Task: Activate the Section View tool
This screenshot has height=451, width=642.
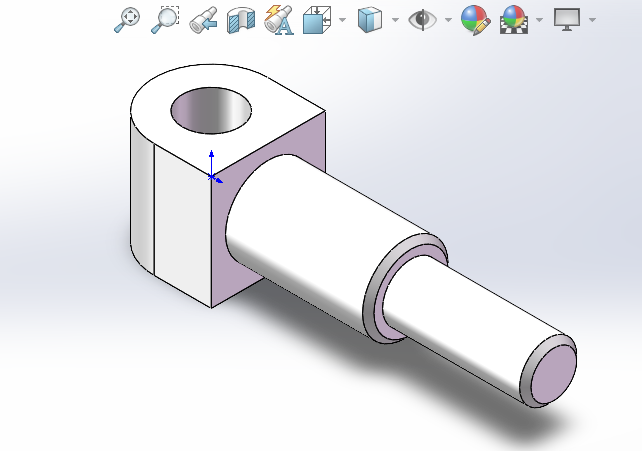Action: pos(241,20)
